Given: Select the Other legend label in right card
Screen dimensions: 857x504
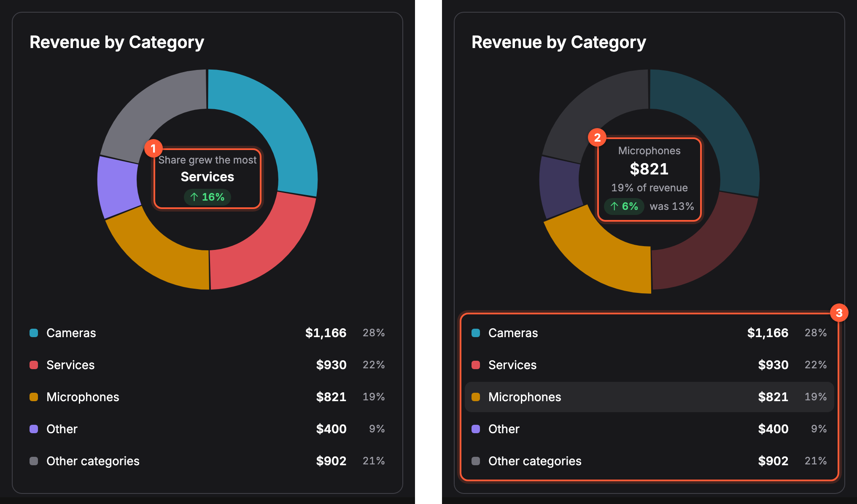Looking at the screenshot, I should [x=504, y=429].
